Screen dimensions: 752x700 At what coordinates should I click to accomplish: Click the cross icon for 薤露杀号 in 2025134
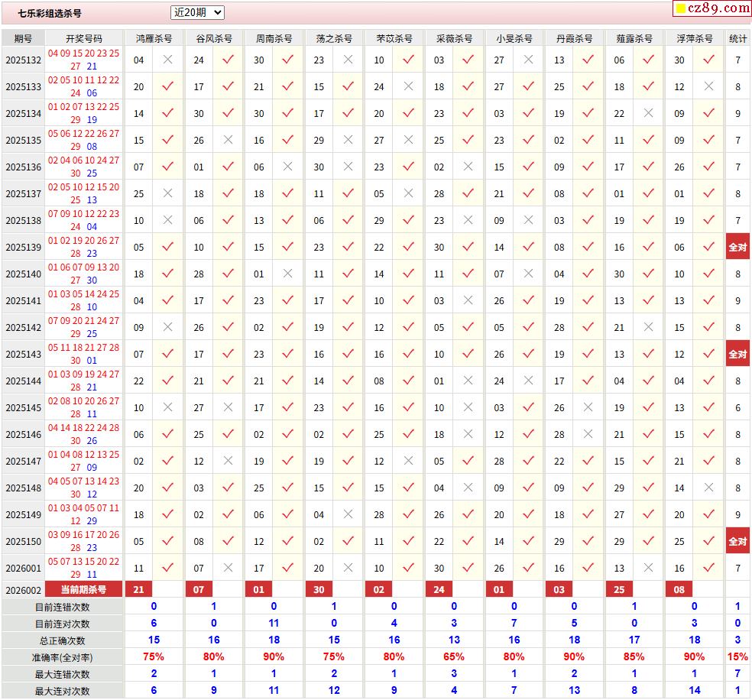(x=648, y=113)
